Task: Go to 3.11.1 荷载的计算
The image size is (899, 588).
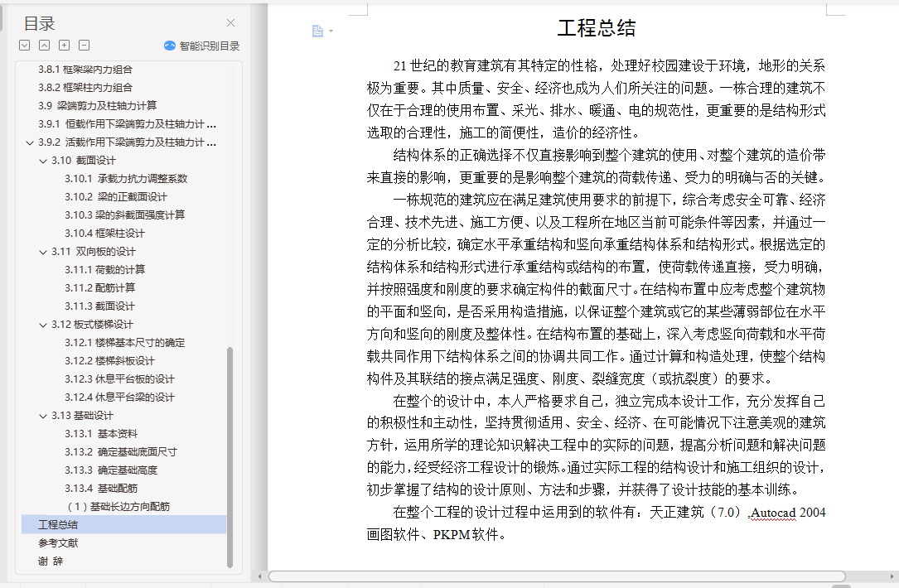Action: point(105,270)
